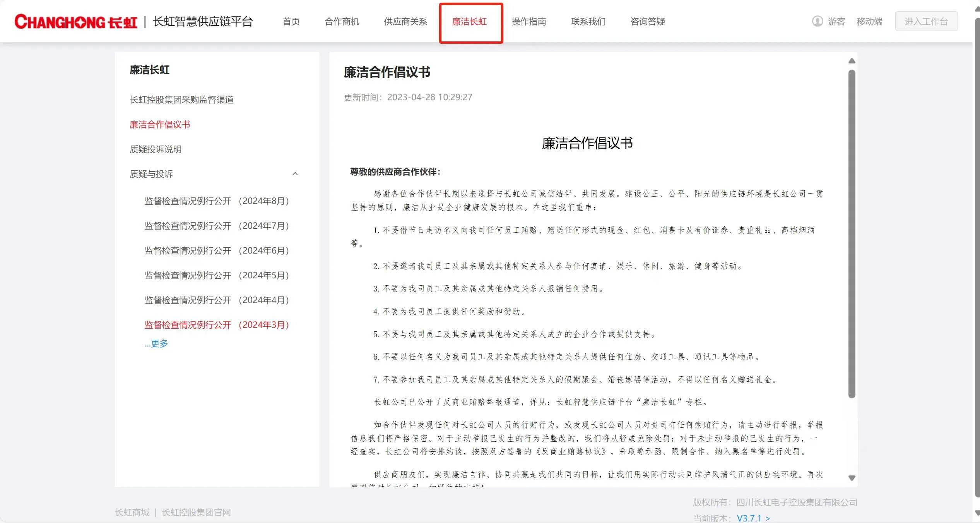Open 长虹控股集团采购监督渠道 sidebar item

[181, 100]
